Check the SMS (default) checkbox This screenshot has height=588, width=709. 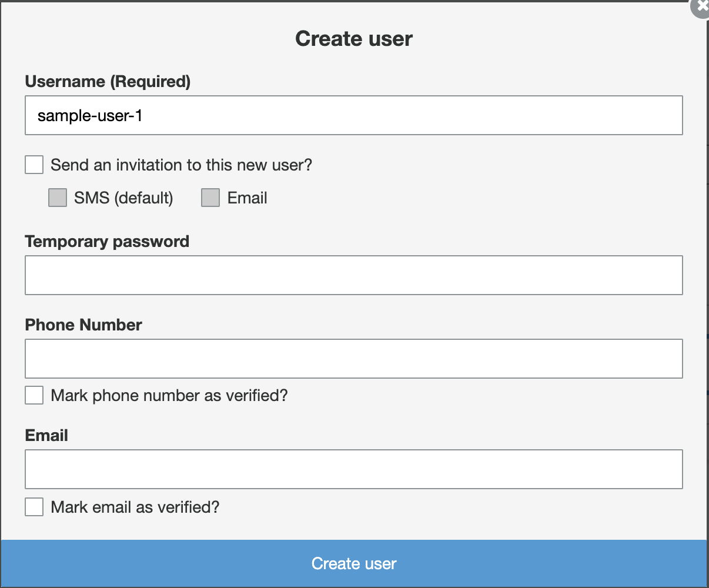[58, 198]
